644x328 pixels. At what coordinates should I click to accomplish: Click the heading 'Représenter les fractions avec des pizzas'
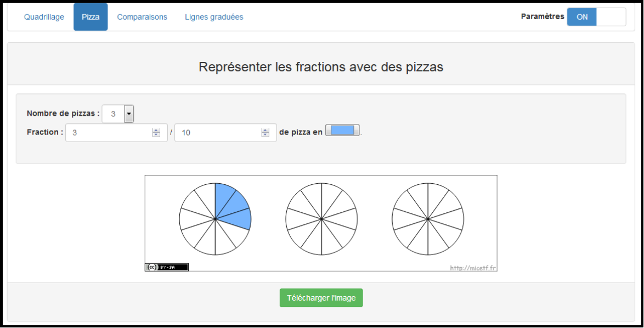click(x=321, y=67)
